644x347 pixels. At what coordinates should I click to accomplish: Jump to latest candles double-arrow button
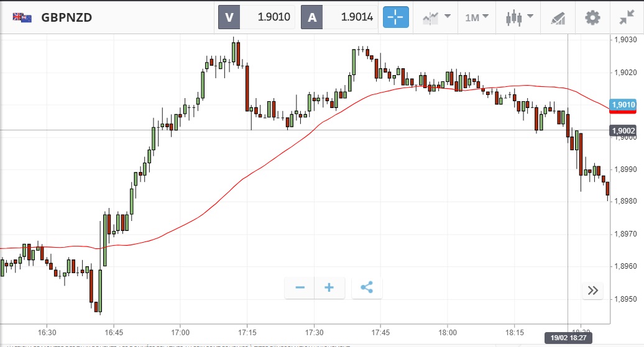point(592,290)
